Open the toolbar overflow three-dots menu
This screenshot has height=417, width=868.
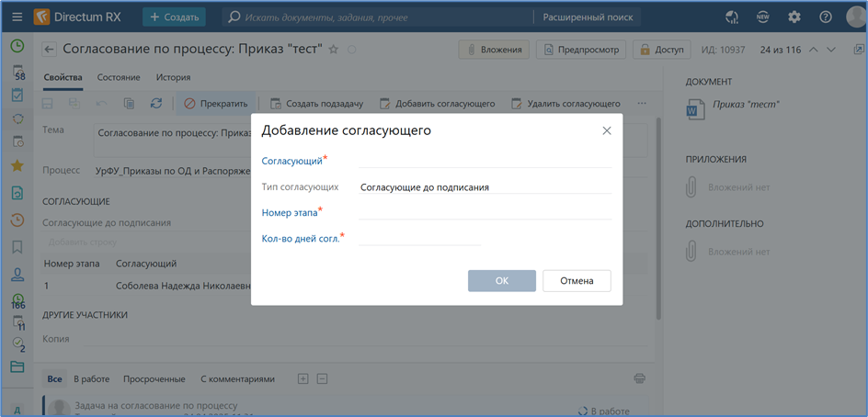pos(642,104)
